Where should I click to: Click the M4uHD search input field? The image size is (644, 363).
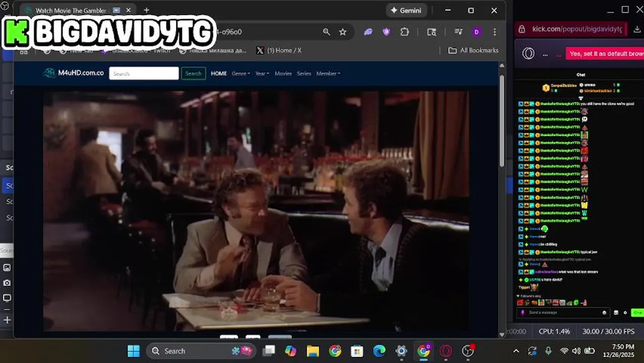(144, 73)
